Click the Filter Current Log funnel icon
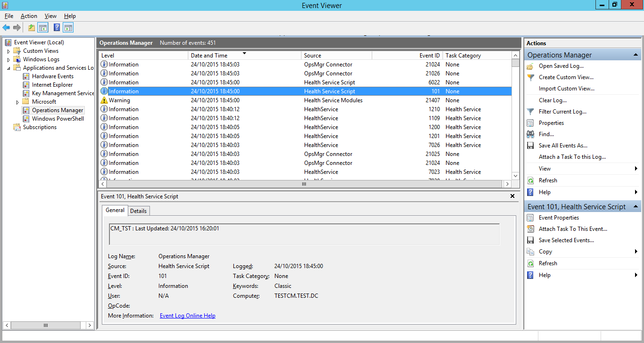644x343 pixels. (x=530, y=112)
